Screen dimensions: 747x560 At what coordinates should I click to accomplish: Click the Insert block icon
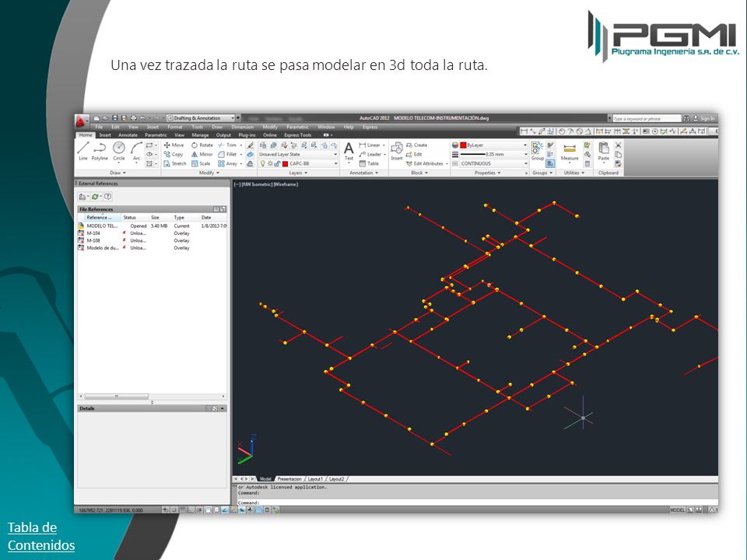[396, 152]
